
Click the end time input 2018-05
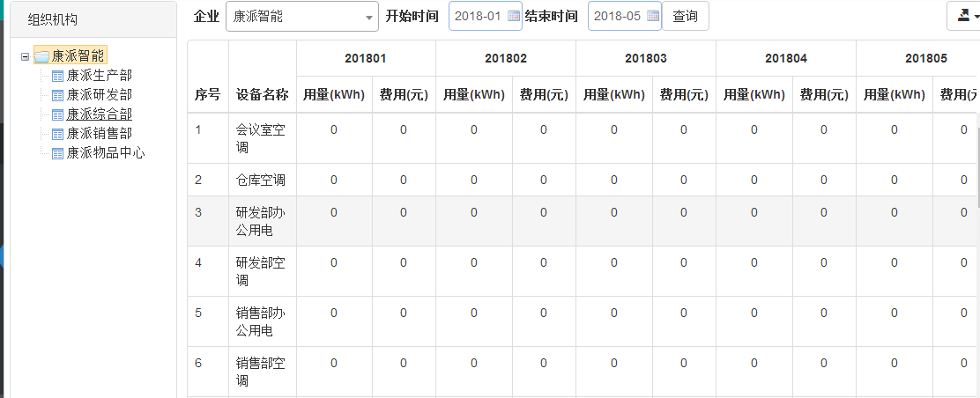[617, 16]
